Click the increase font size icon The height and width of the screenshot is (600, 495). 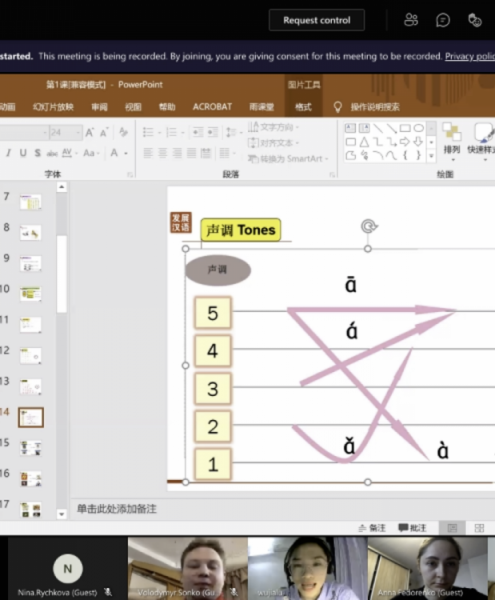(x=90, y=132)
